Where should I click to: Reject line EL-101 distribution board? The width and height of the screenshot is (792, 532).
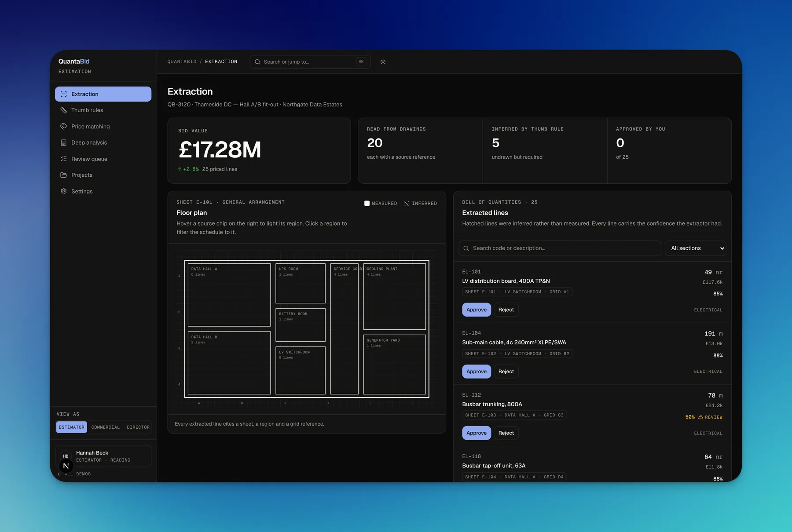[506, 310]
